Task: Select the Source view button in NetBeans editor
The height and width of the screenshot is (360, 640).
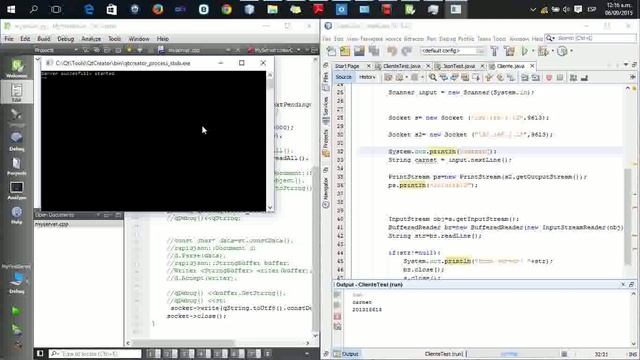Action: (343, 77)
